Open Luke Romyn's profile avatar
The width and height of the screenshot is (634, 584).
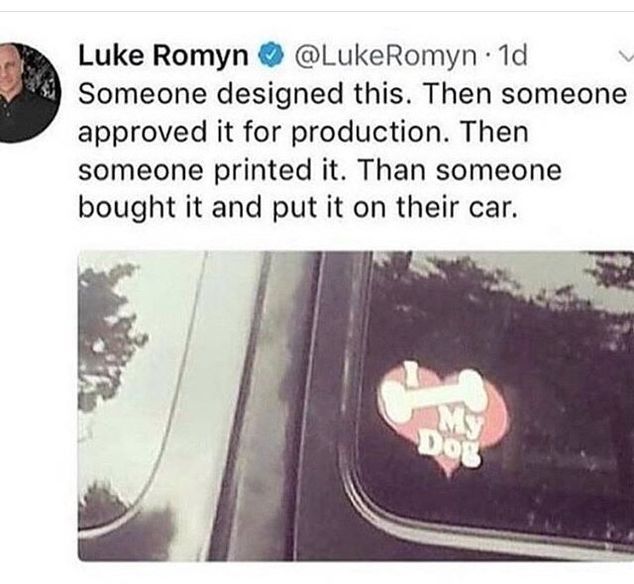tap(29, 93)
